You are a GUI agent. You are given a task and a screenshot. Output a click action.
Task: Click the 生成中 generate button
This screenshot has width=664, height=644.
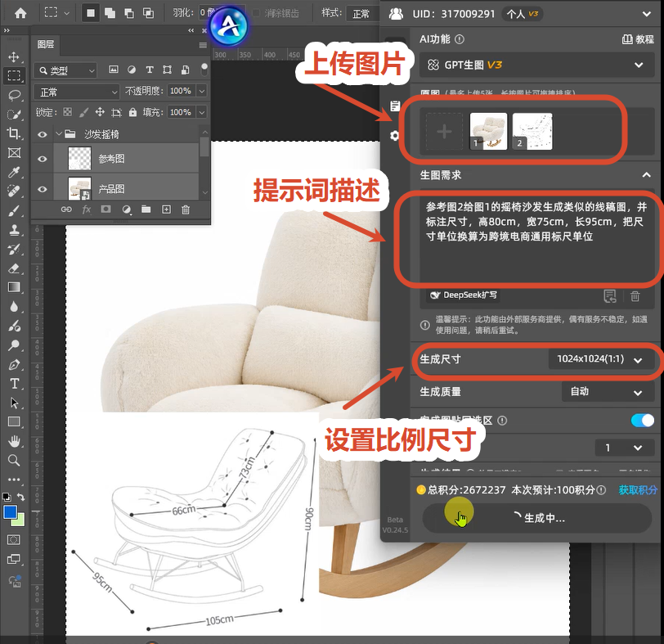(x=537, y=518)
